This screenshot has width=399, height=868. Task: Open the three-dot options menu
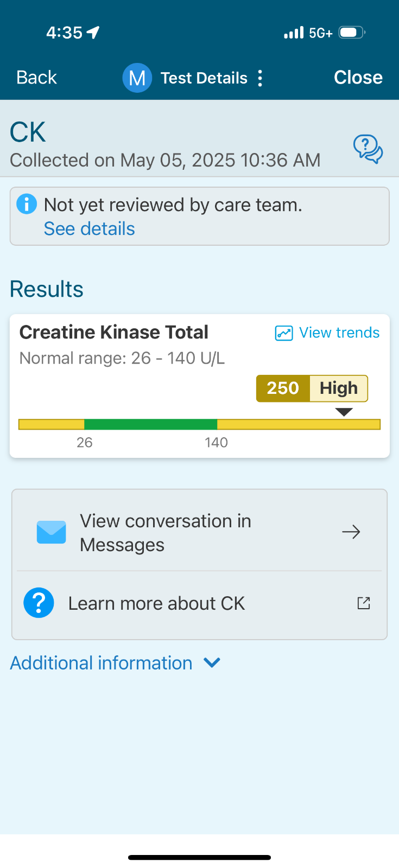pos(261,78)
